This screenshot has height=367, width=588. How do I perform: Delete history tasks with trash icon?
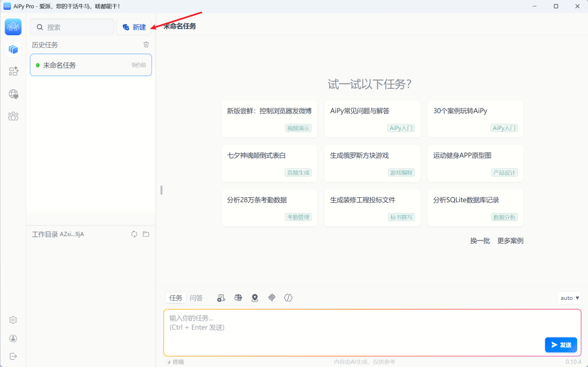tap(146, 45)
